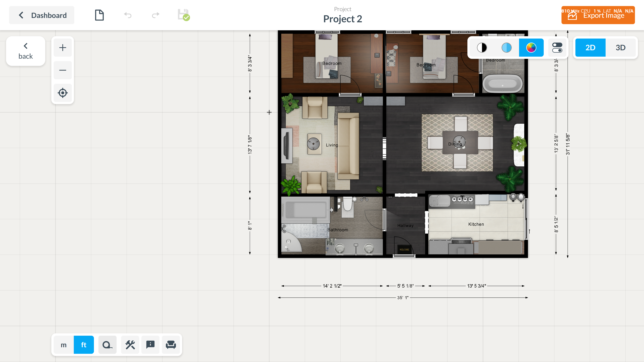Click the Export Image button

pyautogui.click(x=598, y=15)
